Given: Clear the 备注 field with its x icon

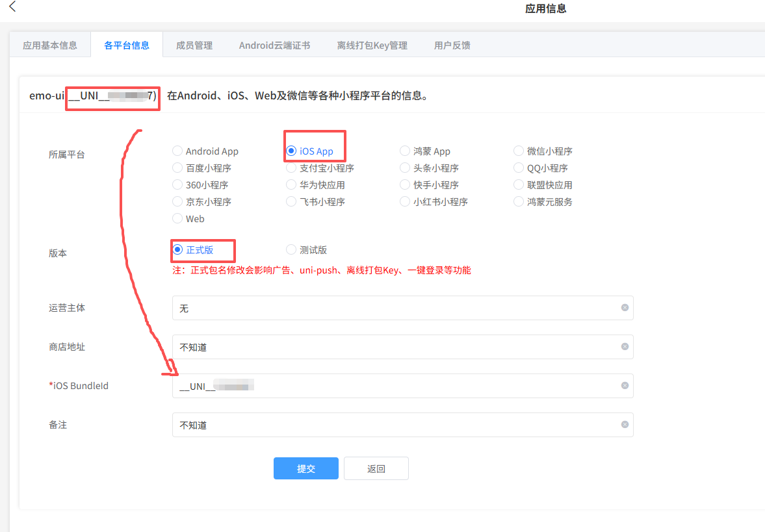Looking at the screenshot, I should [625, 425].
